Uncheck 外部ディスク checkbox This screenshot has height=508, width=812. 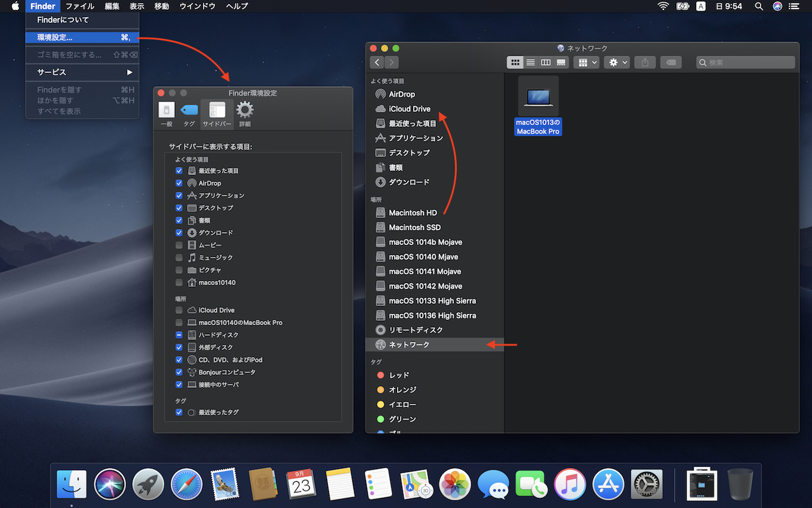pyautogui.click(x=179, y=347)
